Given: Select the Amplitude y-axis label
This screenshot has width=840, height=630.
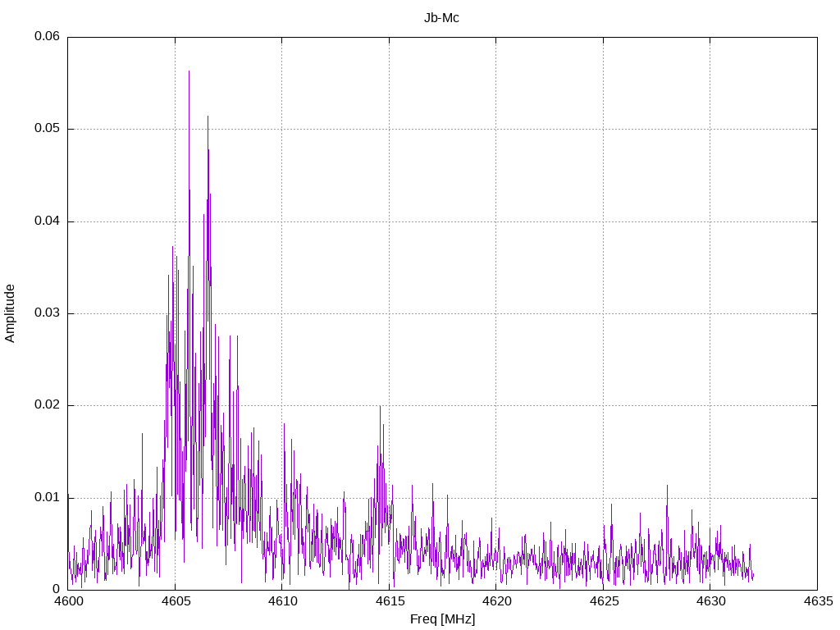Looking at the screenshot, I should click(10, 313).
